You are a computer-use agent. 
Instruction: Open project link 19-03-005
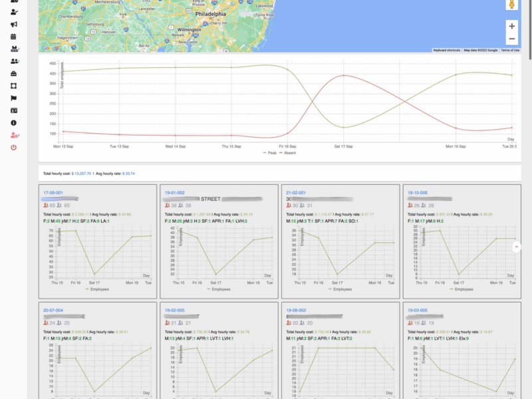pyautogui.click(x=418, y=310)
